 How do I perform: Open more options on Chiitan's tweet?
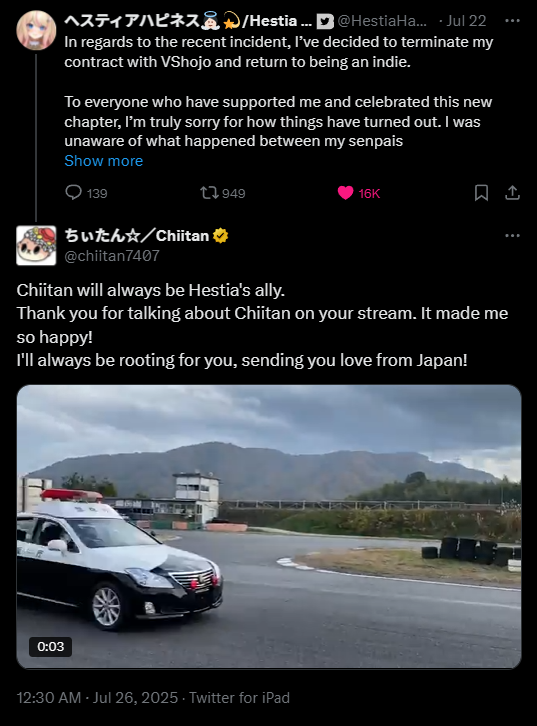(512, 236)
